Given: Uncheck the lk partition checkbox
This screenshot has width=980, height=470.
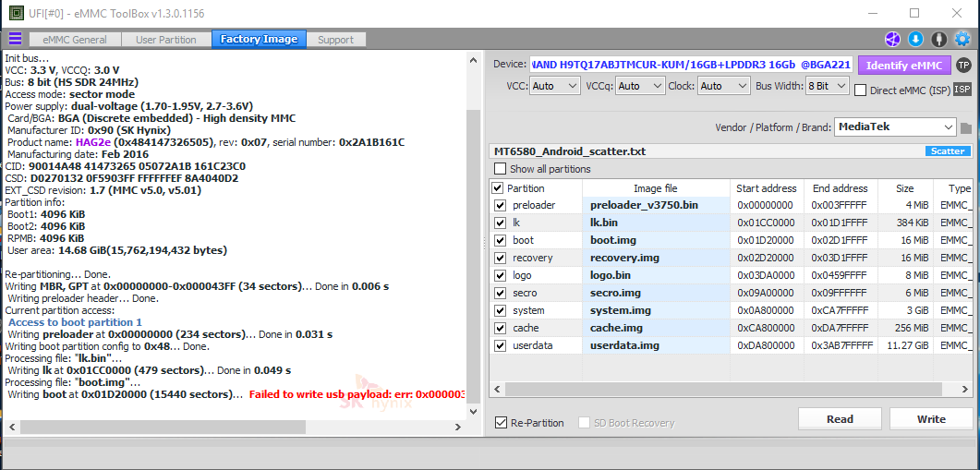Looking at the screenshot, I should 500,223.
